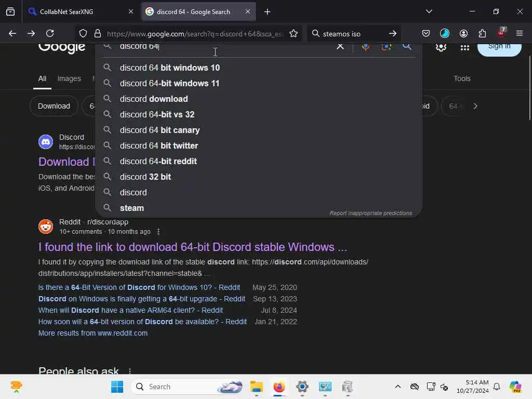This screenshot has width=532, height=399.
Task: Select suggestion discord 64 bit windows 10
Action: click(259, 68)
